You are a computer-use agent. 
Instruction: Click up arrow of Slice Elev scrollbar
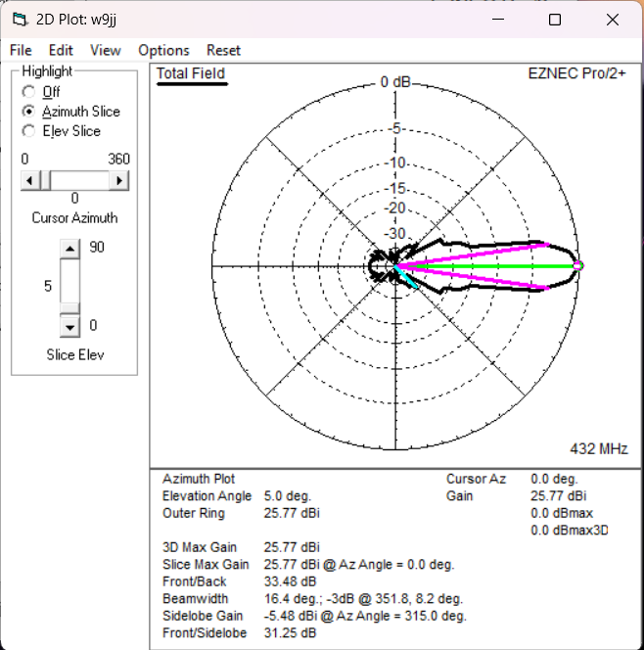coord(69,249)
